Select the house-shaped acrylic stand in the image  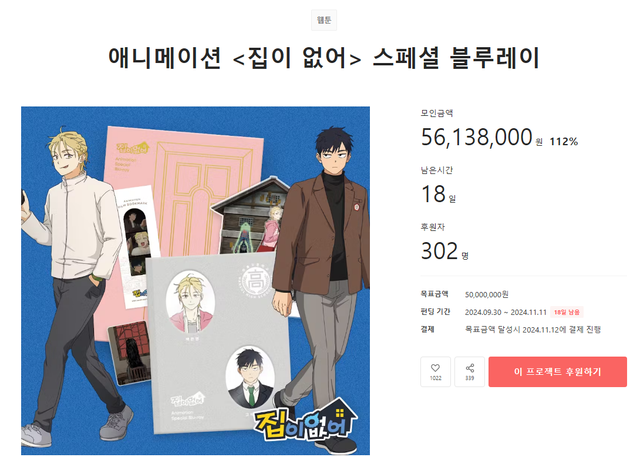(252, 216)
